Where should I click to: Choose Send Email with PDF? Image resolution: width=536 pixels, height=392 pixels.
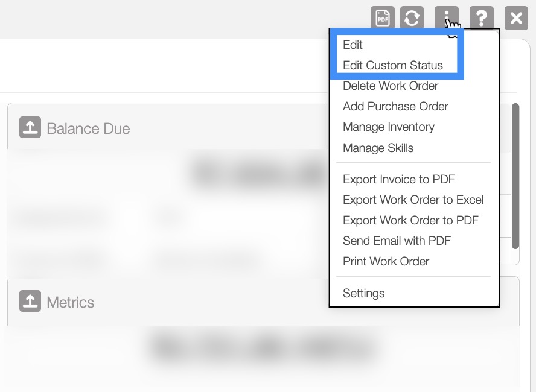(397, 241)
